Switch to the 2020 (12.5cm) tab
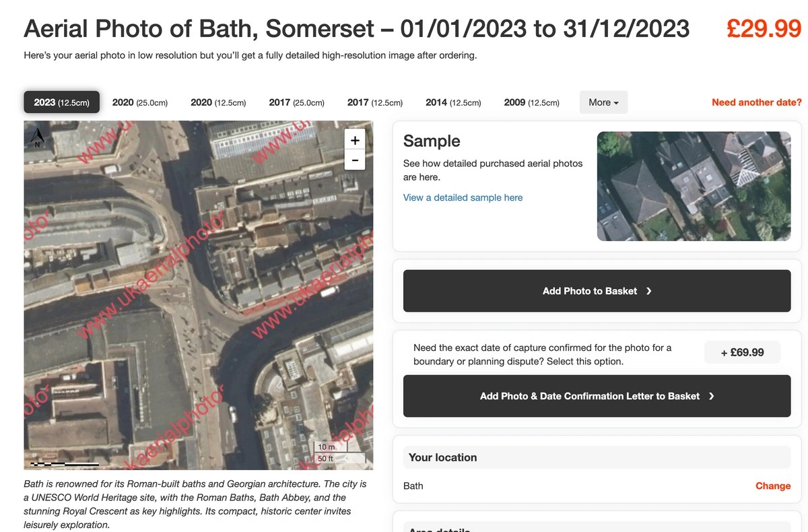 pos(218,102)
